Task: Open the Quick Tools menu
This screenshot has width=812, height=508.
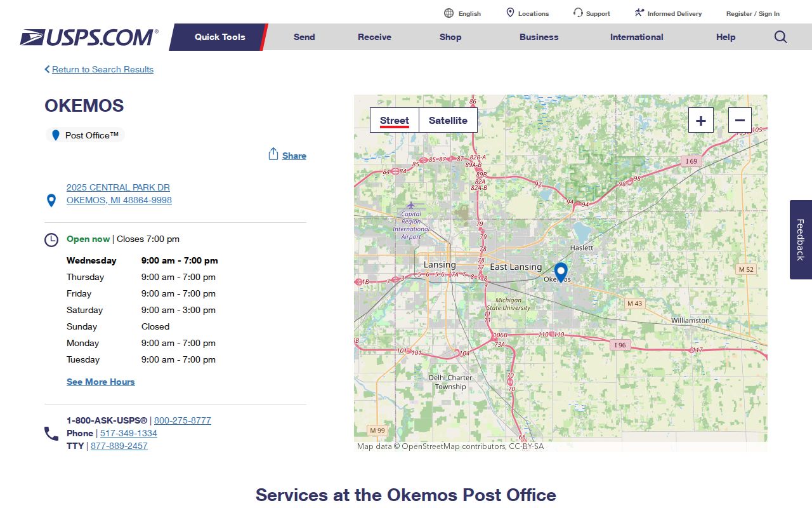Action: tap(219, 37)
